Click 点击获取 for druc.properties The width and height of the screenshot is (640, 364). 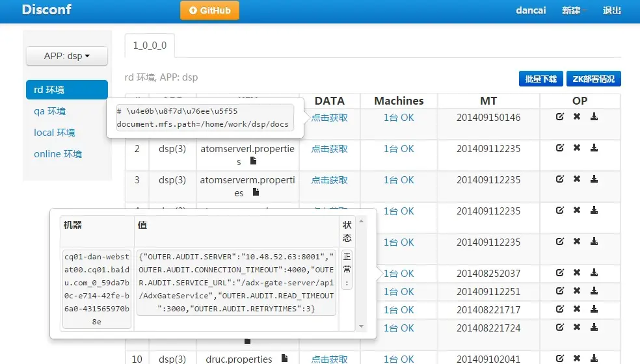(x=329, y=359)
